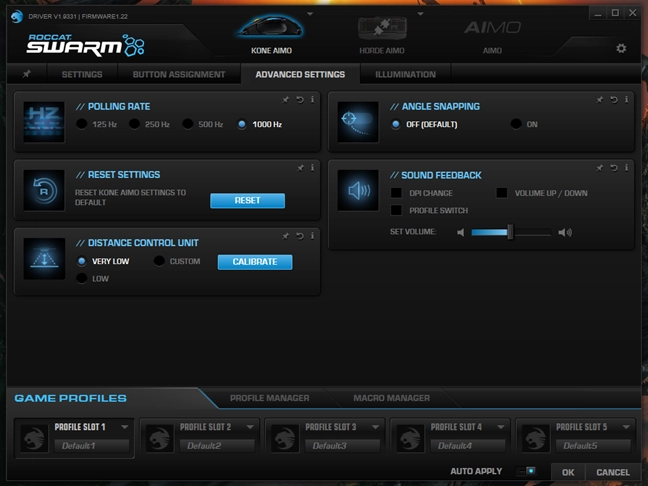The width and height of the screenshot is (648, 486).
Task: Enable Profile Switch sound feedback
Action: 396,210
